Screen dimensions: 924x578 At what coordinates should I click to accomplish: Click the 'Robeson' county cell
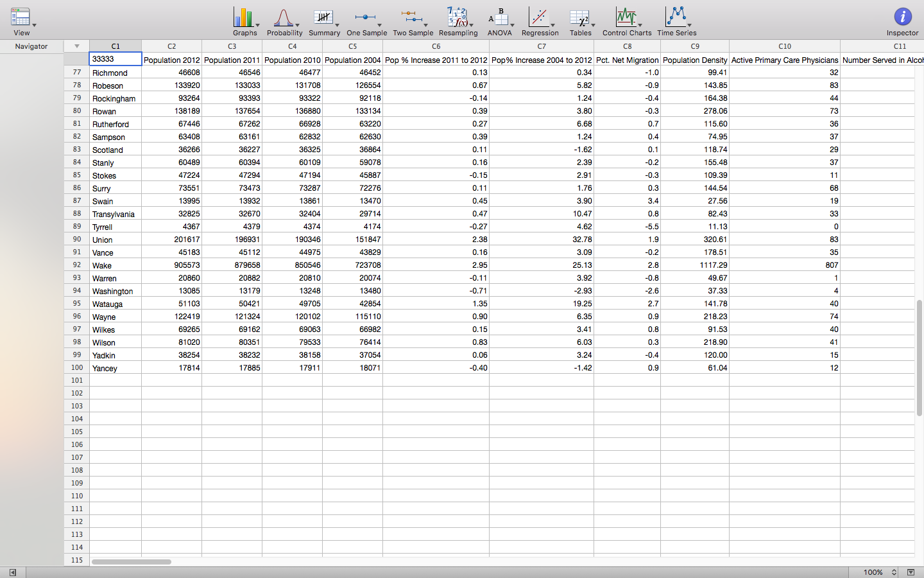point(116,85)
